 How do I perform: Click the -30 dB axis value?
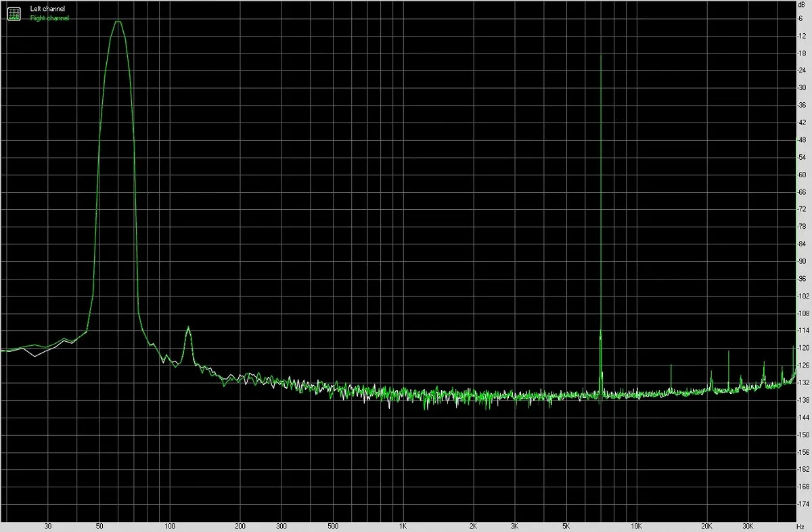click(803, 87)
